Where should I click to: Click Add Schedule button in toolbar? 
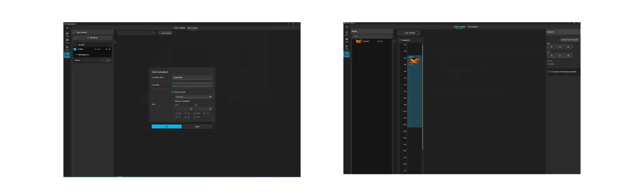coord(165,33)
